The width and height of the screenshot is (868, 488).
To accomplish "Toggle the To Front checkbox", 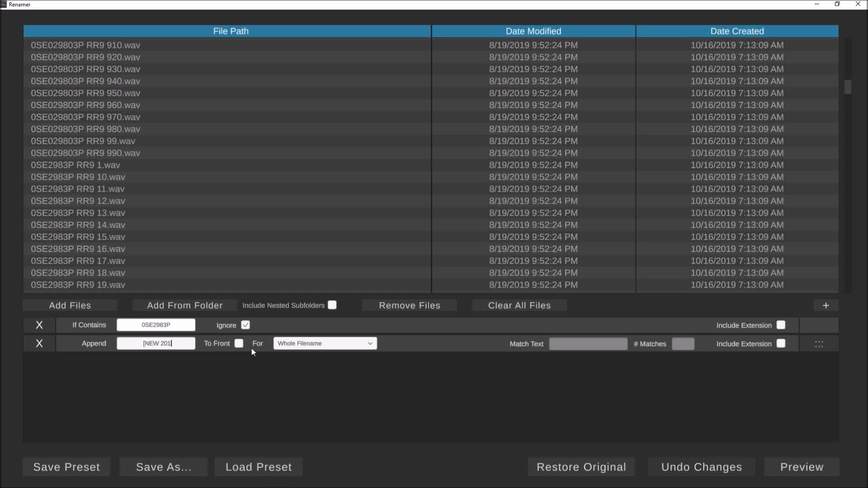I will coord(239,343).
